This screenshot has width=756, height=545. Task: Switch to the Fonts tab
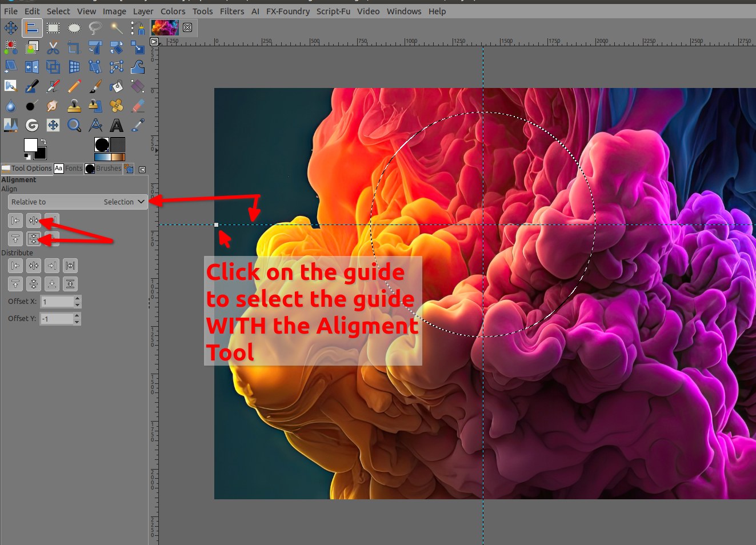(x=68, y=169)
